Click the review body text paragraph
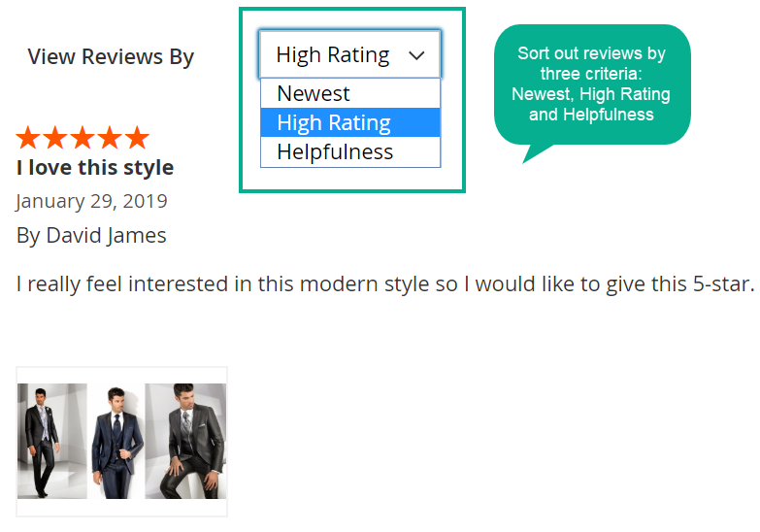 (385, 284)
